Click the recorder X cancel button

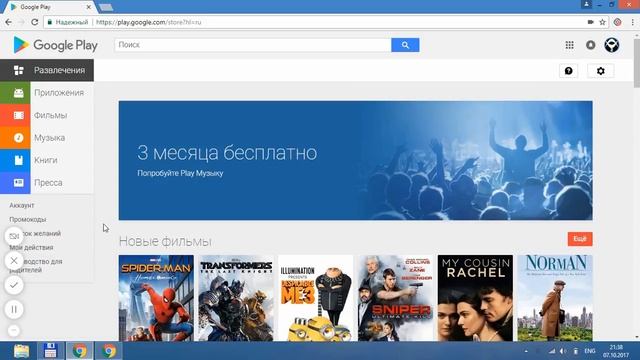tap(14, 260)
